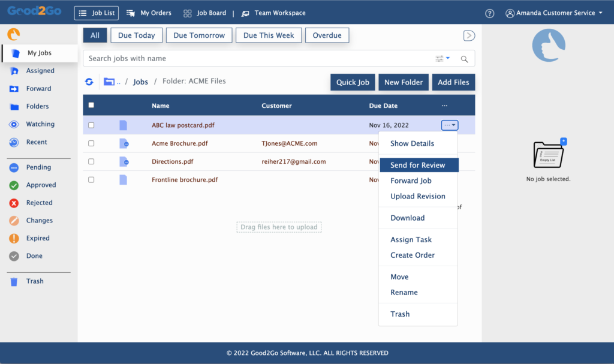The height and width of the screenshot is (364, 614).
Task: Tick the checkbox next to Acme Brochure.pdf
Action: click(91, 143)
